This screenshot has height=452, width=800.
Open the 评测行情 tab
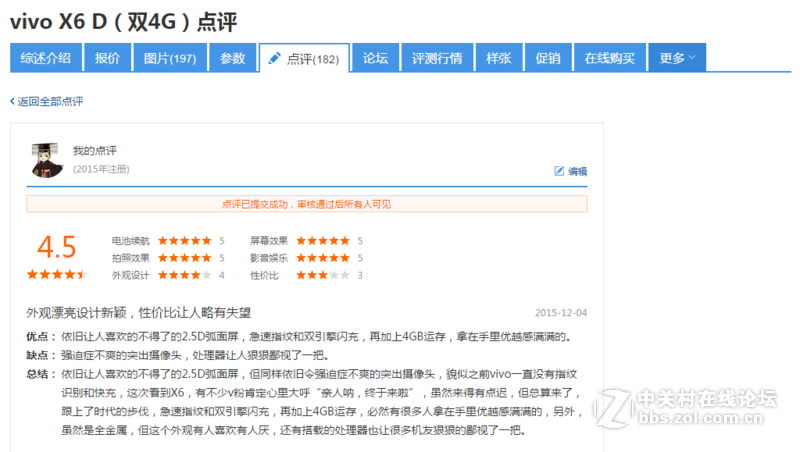click(437, 58)
